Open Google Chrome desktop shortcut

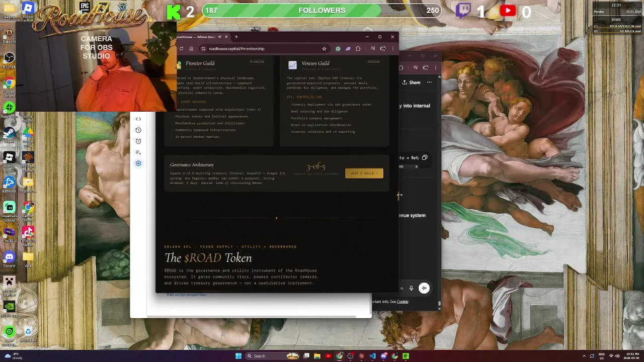click(x=9, y=85)
